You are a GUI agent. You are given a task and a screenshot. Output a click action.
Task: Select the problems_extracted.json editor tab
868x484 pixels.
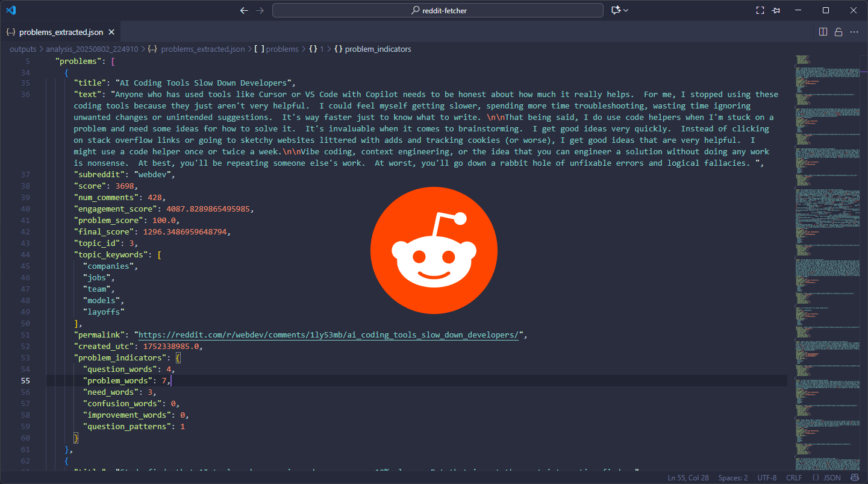click(61, 32)
